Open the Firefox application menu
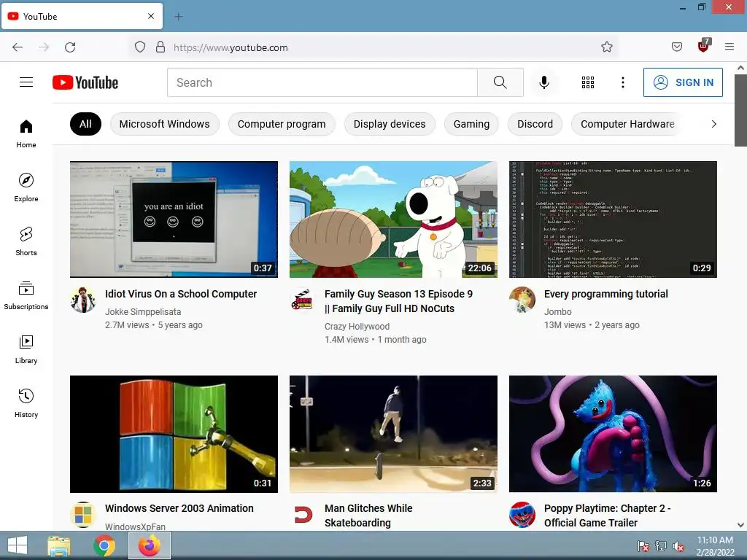The width and height of the screenshot is (747, 560). (x=729, y=47)
